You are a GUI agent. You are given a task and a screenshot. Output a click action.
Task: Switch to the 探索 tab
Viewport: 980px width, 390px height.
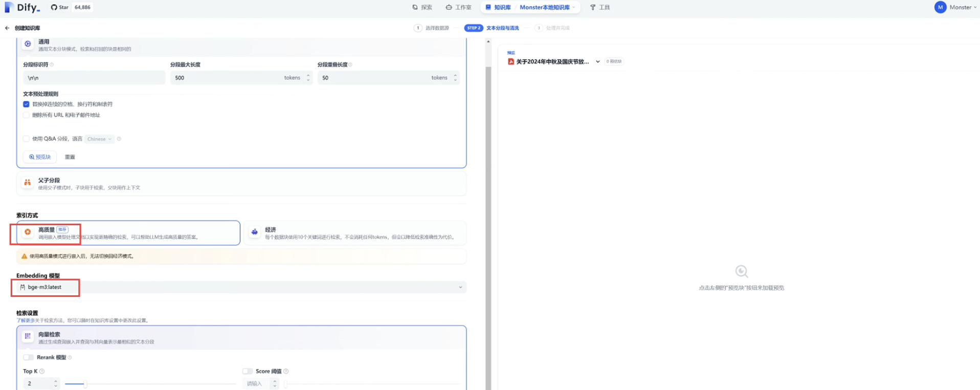pyautogui.click(x=422, y=7)
